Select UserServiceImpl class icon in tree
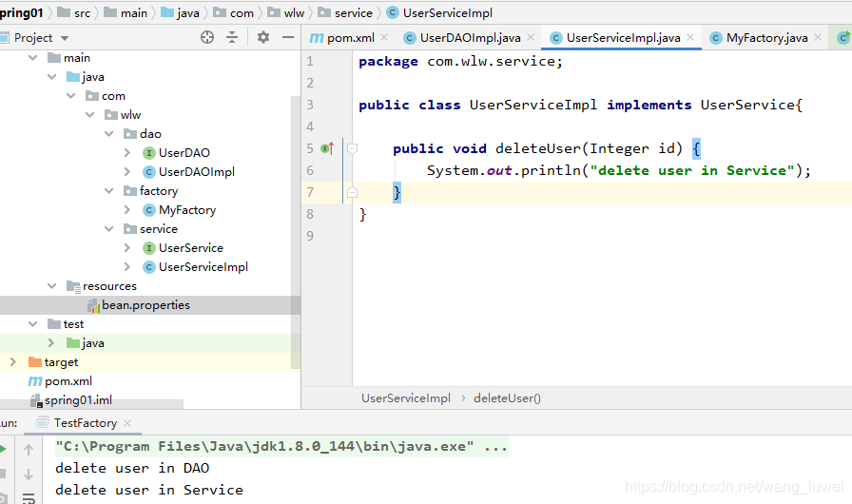Screen dimensions: 852x504 point(149,267)
